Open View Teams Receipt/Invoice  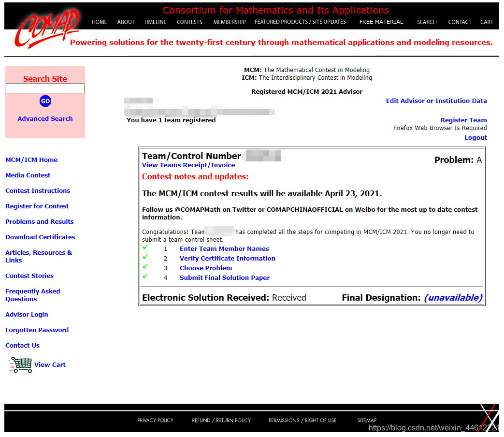[x=188, y=165]
